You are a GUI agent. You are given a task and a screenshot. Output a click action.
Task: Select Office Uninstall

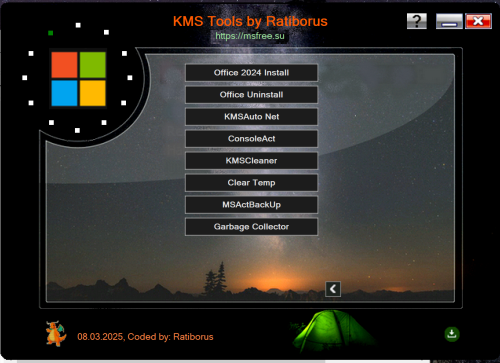coord(251,95)
